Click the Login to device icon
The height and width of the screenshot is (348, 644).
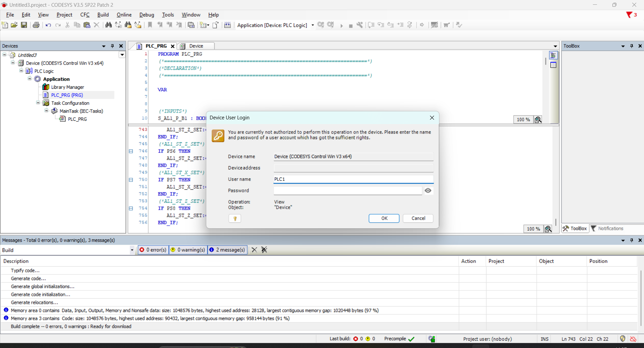(321, 25)
